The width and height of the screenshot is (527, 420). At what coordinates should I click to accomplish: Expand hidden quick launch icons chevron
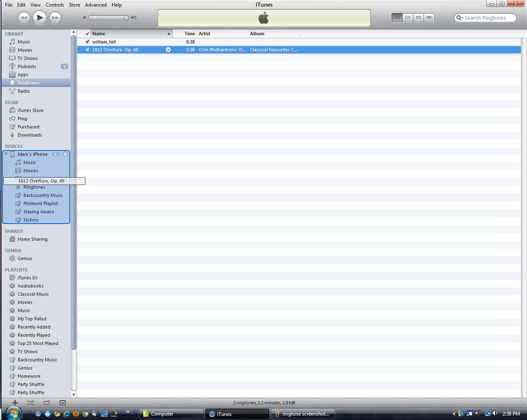(x=127, y=412)
